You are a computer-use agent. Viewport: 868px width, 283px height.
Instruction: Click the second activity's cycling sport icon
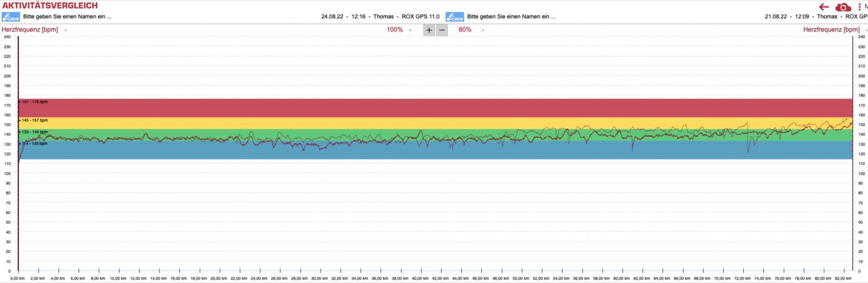pyautogui.click(x=455, y=17)
